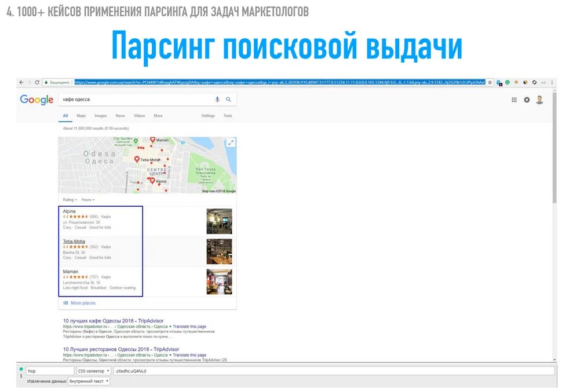This screenshot has height=392, width=573.
Task: Click the More places link
Action: pyautogui.click(x=83, y=303)
